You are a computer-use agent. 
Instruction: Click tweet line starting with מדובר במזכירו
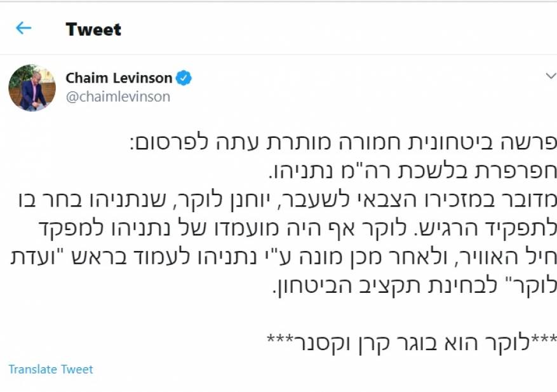pos(283,200)
